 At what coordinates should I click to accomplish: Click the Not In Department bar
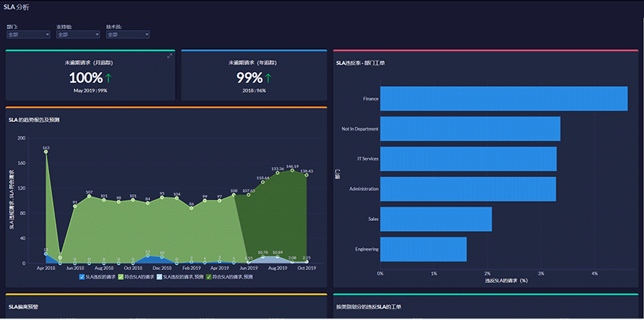469,129
